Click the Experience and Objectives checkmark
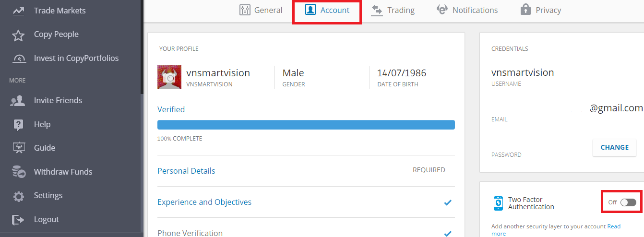 pyautogui.click(x=448, y=202)
